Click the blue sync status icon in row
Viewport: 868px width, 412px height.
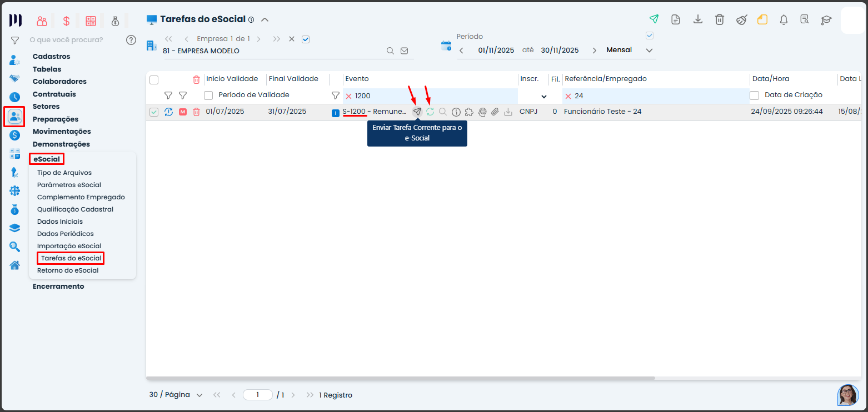pos(168,112)
